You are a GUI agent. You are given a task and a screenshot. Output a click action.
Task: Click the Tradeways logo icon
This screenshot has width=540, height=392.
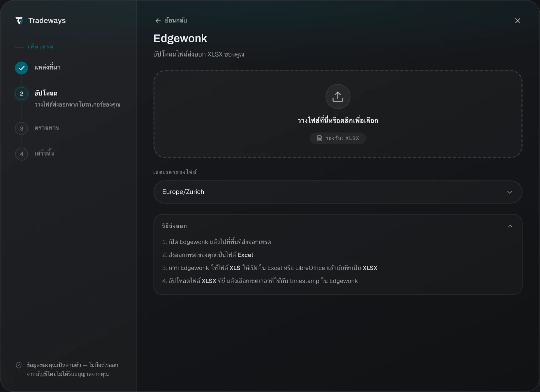click(x=19, y=21)
